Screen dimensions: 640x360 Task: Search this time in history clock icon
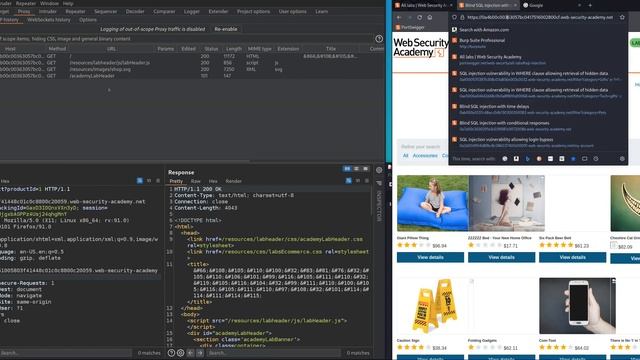click(x=596, y=159)
